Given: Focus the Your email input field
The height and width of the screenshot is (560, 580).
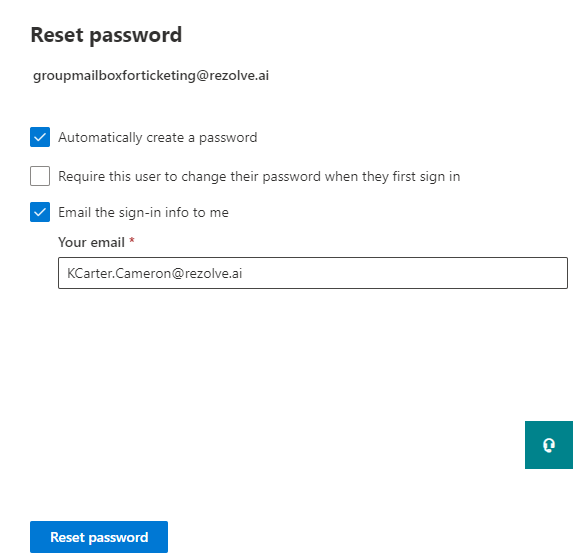Looking at the screenshot, I should click(x=313, y=273).
